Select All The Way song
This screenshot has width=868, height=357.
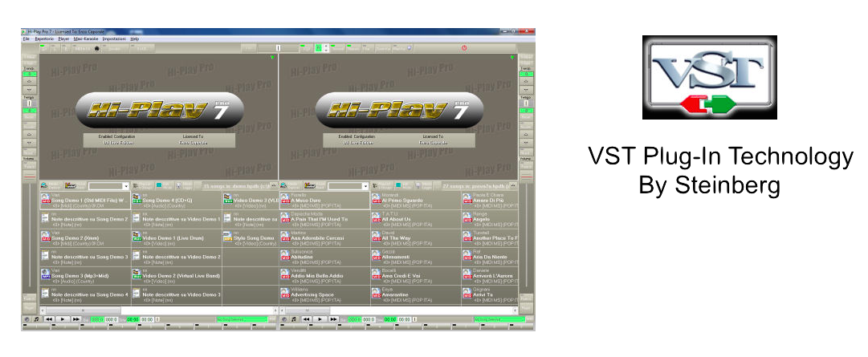(x=415, y=238)
